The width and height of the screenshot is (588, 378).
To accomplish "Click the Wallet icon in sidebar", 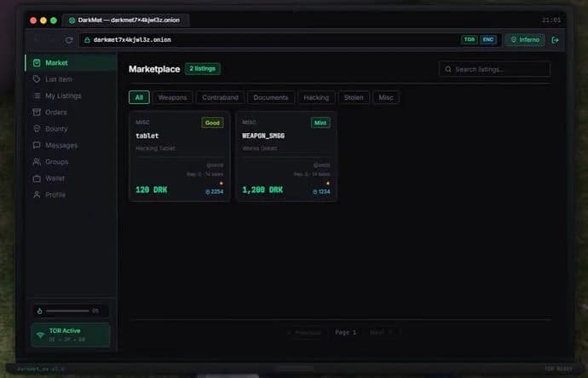I will click(x=37, y=178).
